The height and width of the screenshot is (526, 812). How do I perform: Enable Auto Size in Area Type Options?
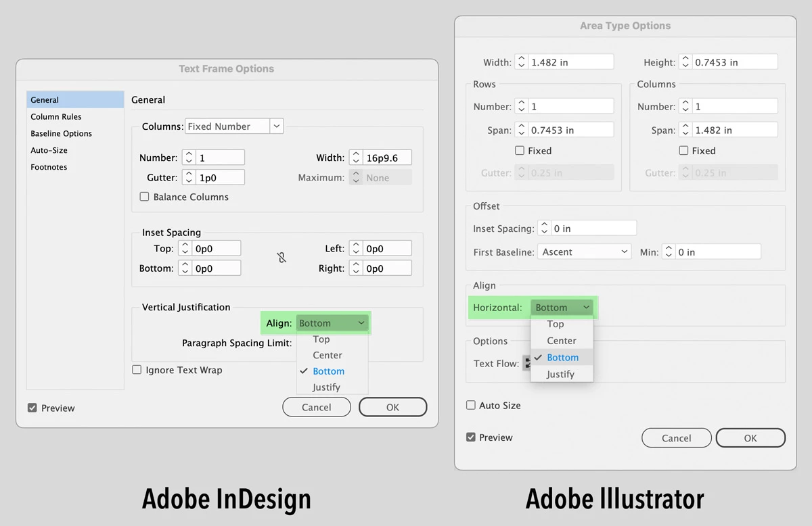(x=471, y=406)
